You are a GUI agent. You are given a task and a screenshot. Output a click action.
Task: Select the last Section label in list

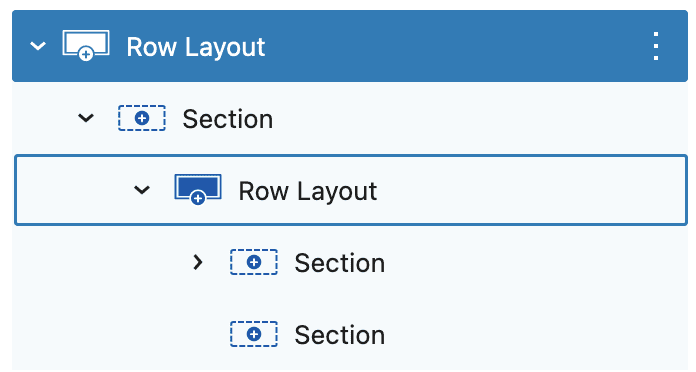coord(340,335)
